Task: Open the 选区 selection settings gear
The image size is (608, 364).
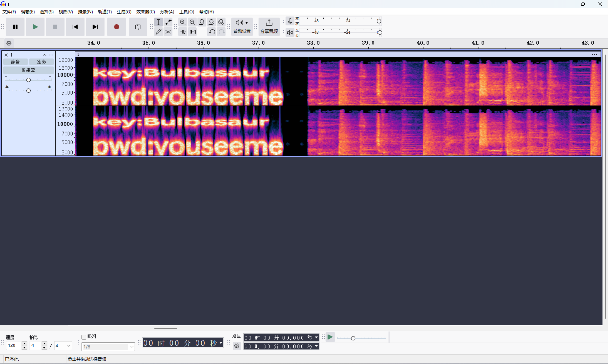Action: tap(236, 346)
